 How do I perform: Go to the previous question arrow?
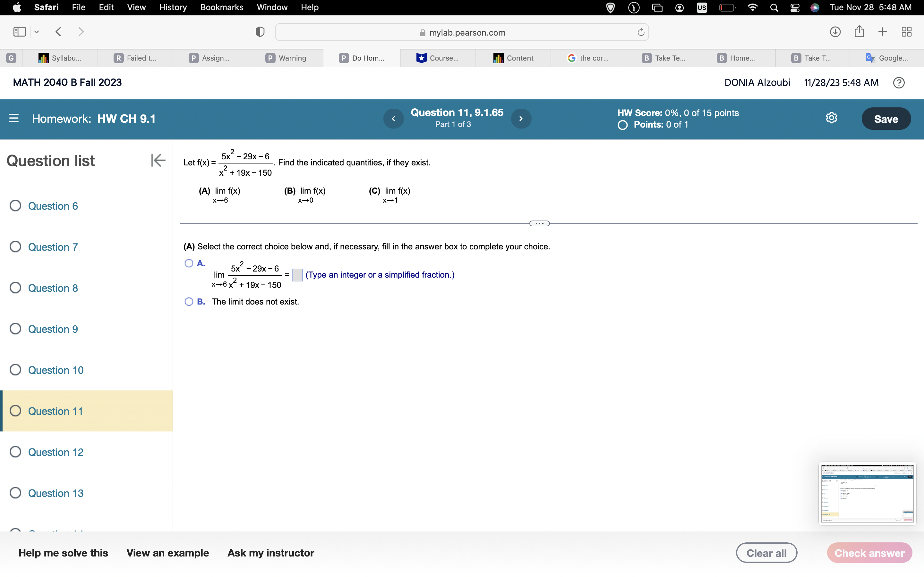393,119
